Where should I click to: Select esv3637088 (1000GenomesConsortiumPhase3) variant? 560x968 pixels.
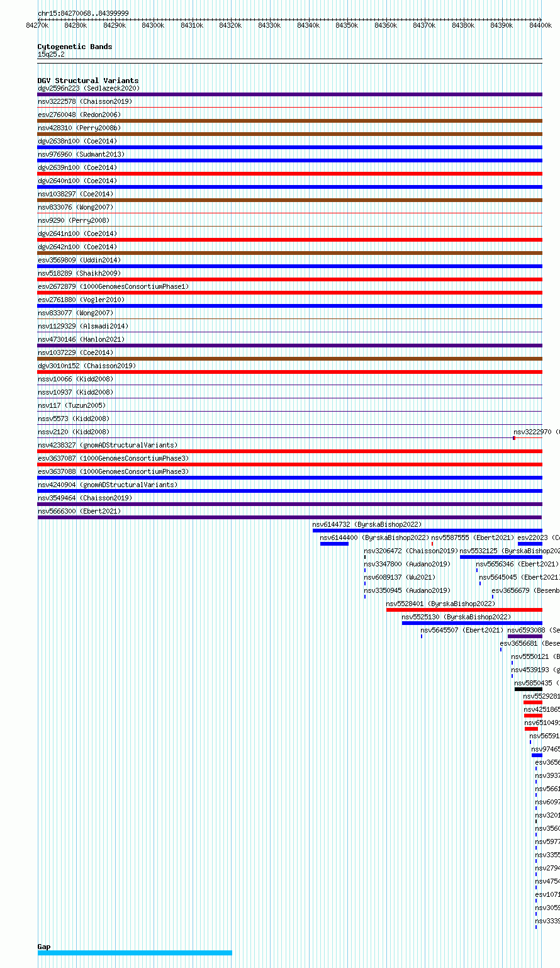pyautogui.click(x=113, y=471)
